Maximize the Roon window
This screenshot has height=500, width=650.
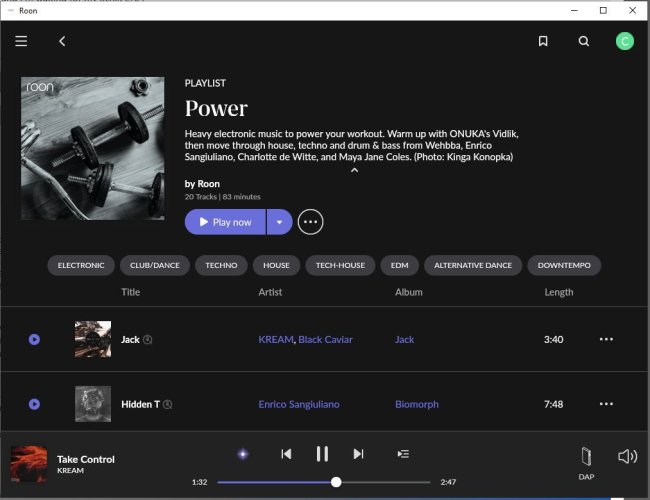(604, 10)
